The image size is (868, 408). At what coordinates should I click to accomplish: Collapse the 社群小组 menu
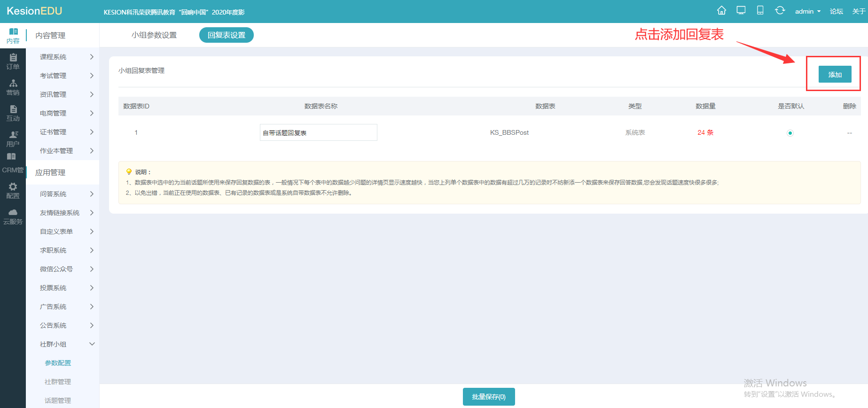[x=66, y=344]
